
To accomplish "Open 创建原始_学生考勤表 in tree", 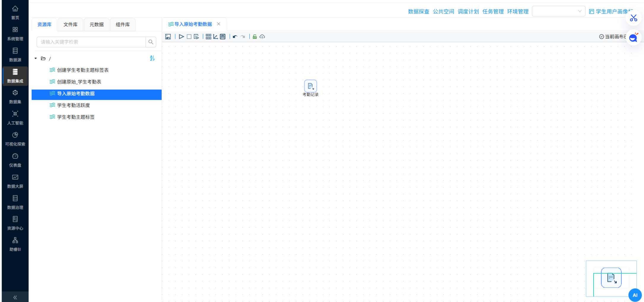I will click(79, 82).
